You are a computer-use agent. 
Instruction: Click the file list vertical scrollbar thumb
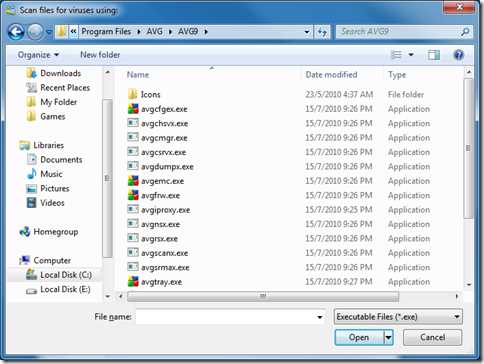[469, 148]
